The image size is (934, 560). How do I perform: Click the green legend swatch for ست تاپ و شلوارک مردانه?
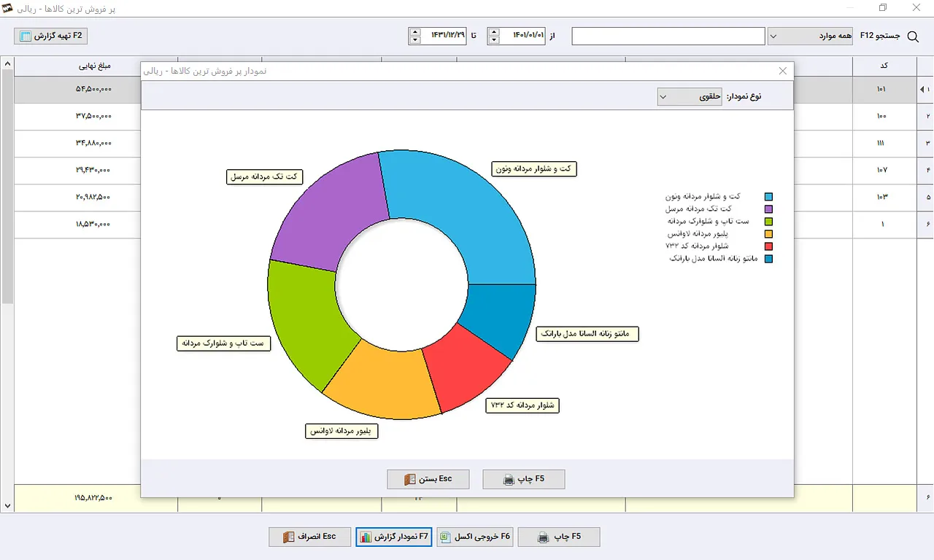[768, 222]
